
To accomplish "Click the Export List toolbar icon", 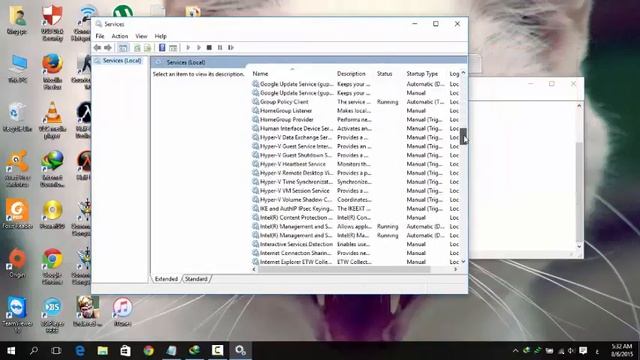I will pyautogui.click(x=147, y=48).
